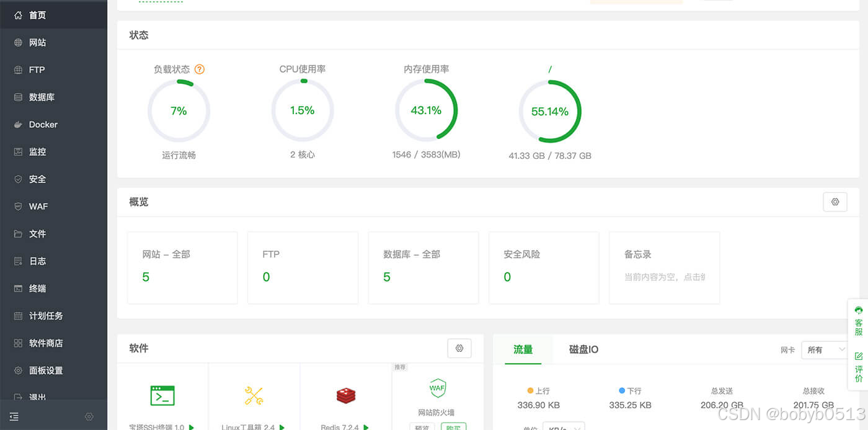Collapse the sidebar with the menu-fold icon

click(x=14, y=416)
